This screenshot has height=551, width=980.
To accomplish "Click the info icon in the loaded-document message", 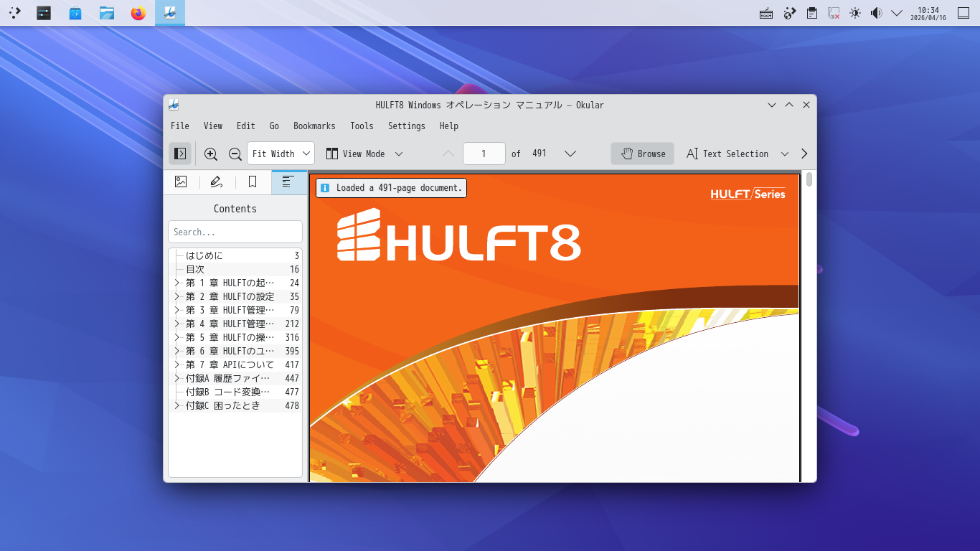I will tap(325, 188).
